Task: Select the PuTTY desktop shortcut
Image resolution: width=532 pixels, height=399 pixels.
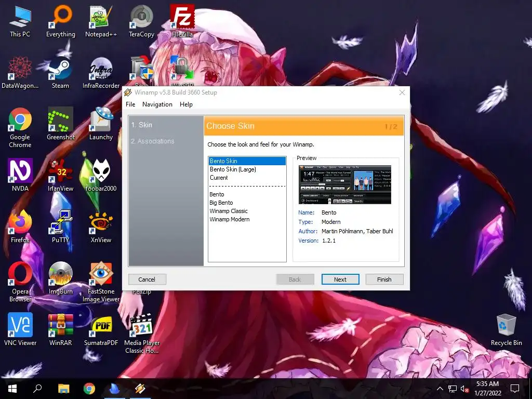Action: click(x=60, y=227)
